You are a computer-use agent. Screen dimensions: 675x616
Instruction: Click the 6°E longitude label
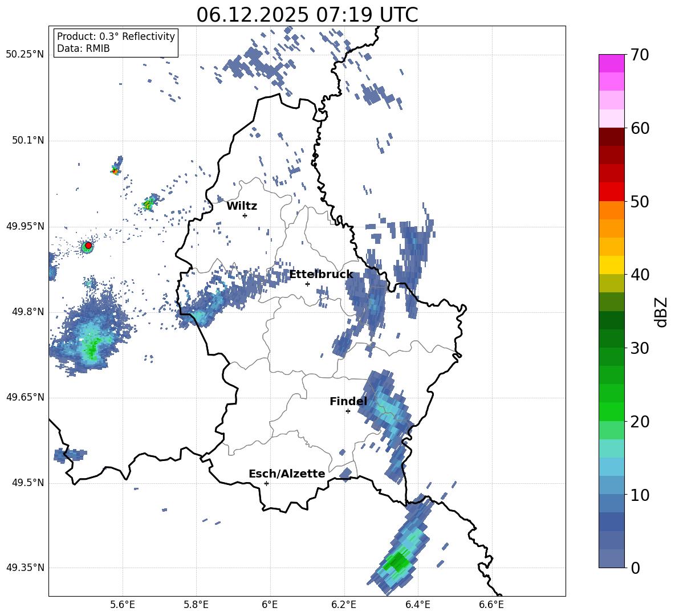[x=270, y=605]
